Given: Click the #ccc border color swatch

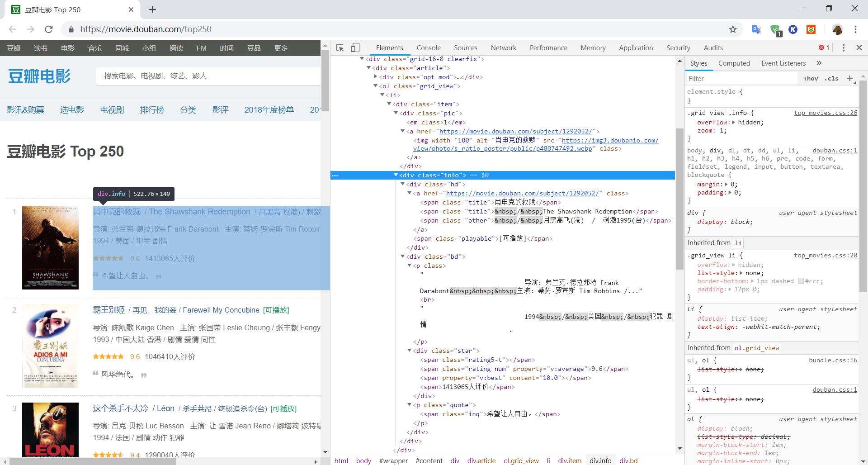Looking at the screenshot, I should 801,281.
